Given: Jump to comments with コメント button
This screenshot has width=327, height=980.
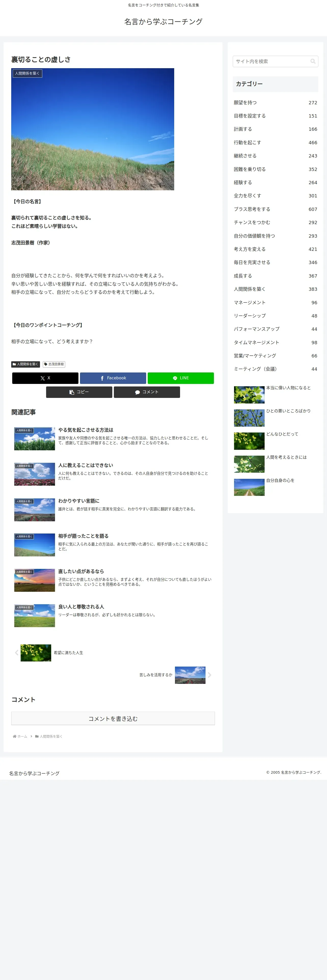Looking at the screenshot, I should click(147, 392).
